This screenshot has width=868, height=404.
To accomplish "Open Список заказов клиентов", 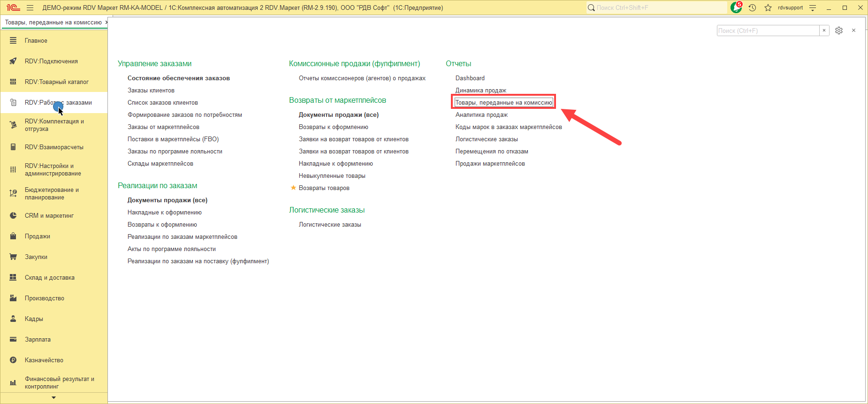I will 163,103.
